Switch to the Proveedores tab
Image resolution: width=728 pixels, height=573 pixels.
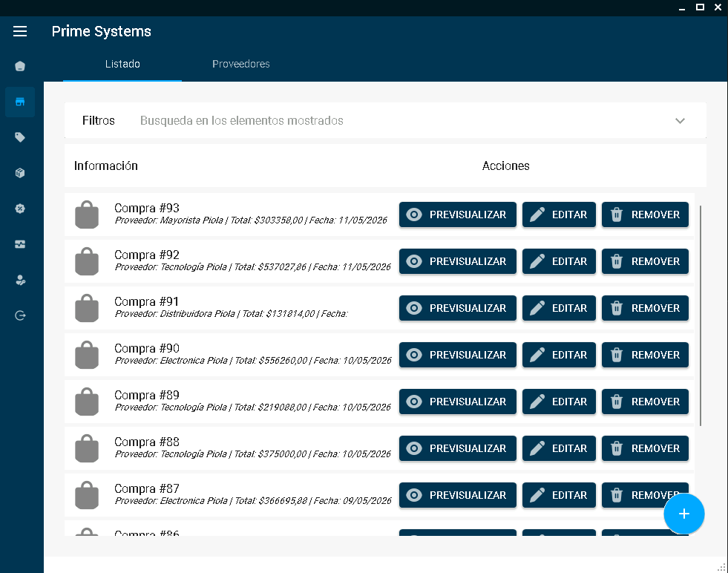241,64
